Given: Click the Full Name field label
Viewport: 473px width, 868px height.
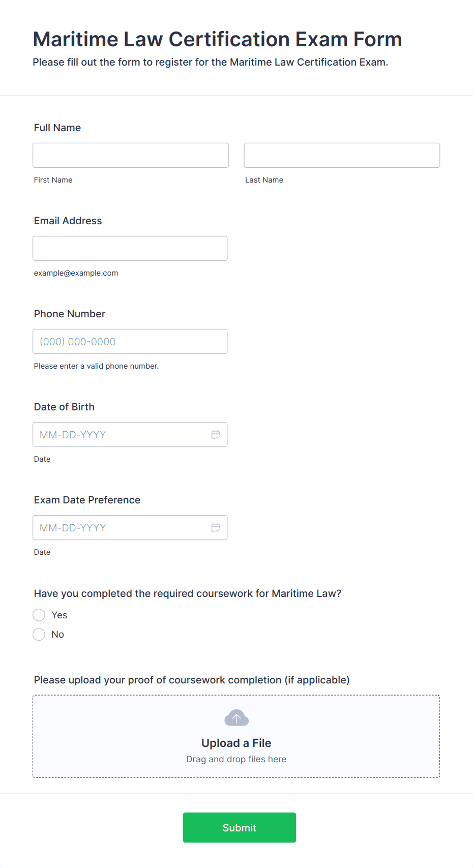Looking at the screenshot, I should [x=57, y=128].
